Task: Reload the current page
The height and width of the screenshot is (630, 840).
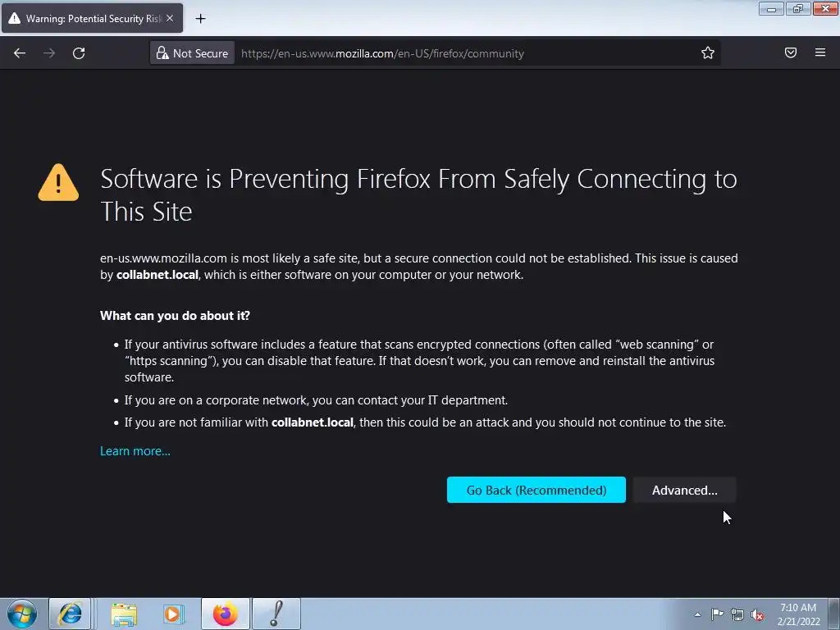Action: pos(79,53)
